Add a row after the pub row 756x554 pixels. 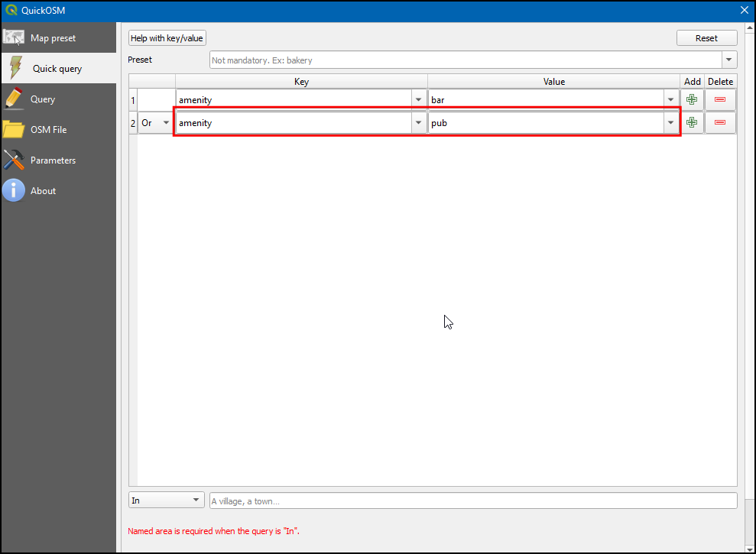[x=692, y=122]
